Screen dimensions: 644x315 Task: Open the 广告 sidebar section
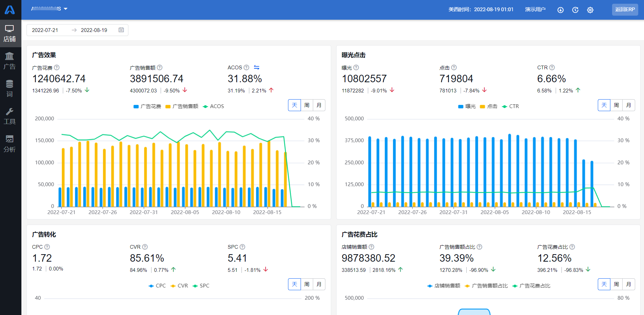click(x=10, y=61)
